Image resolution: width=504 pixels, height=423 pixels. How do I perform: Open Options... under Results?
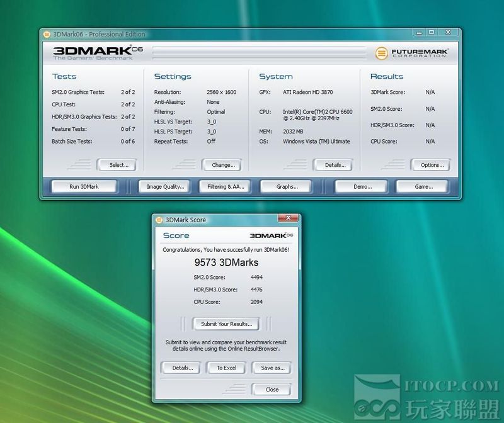pos(432,165)
